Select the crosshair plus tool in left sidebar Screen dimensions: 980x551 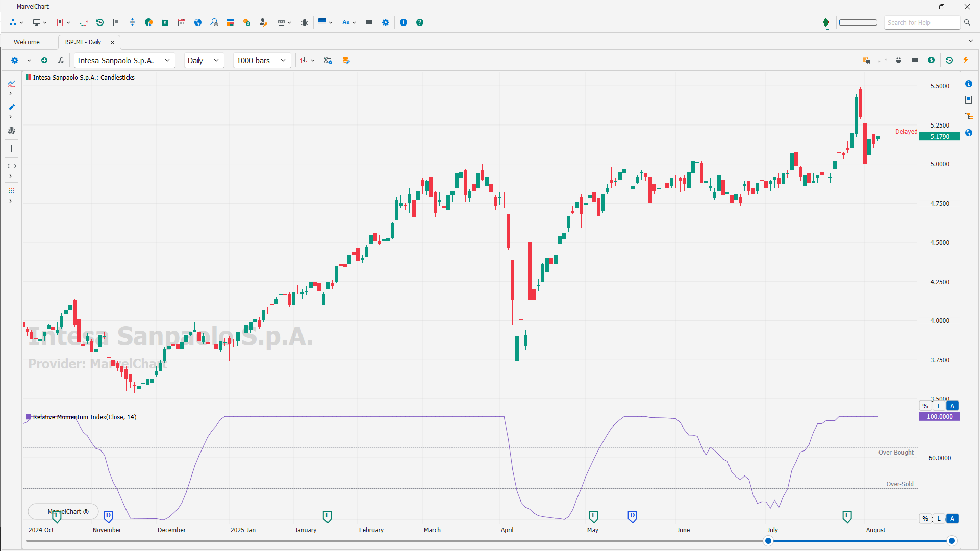pos(11,148)
